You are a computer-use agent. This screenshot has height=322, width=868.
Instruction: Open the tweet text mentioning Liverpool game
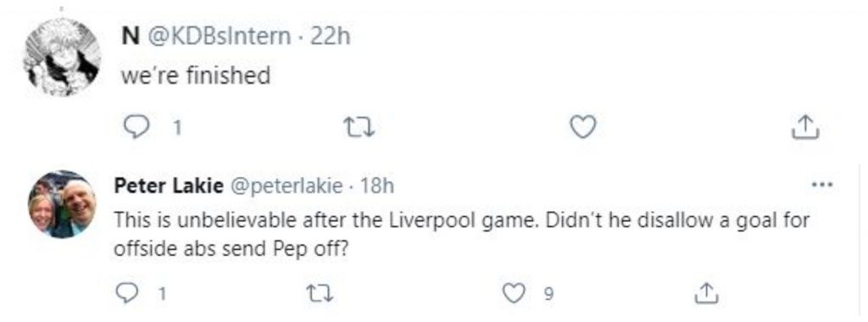pos(462,234)
